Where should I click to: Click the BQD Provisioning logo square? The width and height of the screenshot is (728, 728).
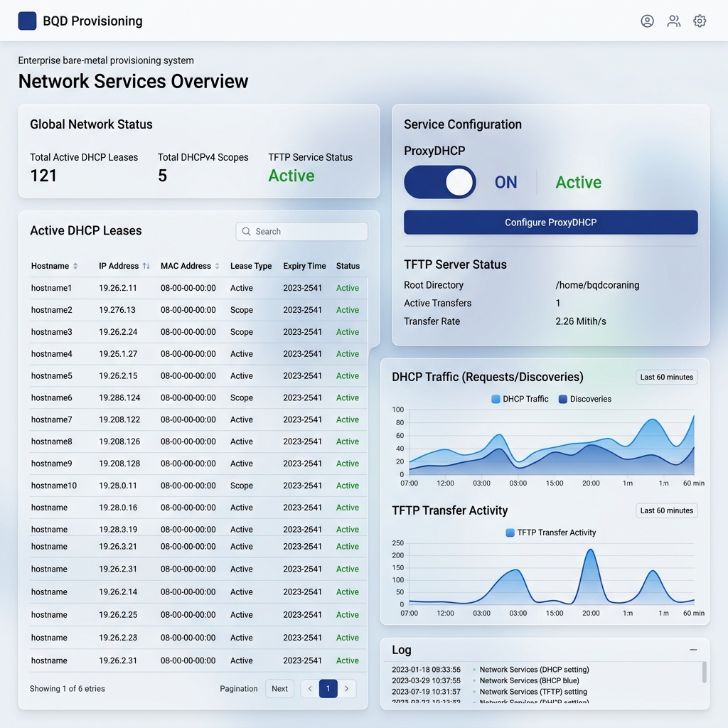28,21
